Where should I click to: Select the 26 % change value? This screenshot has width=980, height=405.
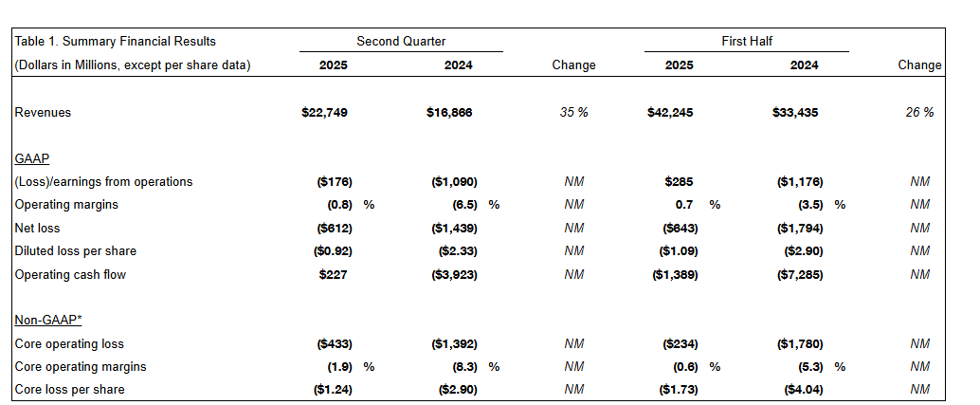(x=919, y=112)
